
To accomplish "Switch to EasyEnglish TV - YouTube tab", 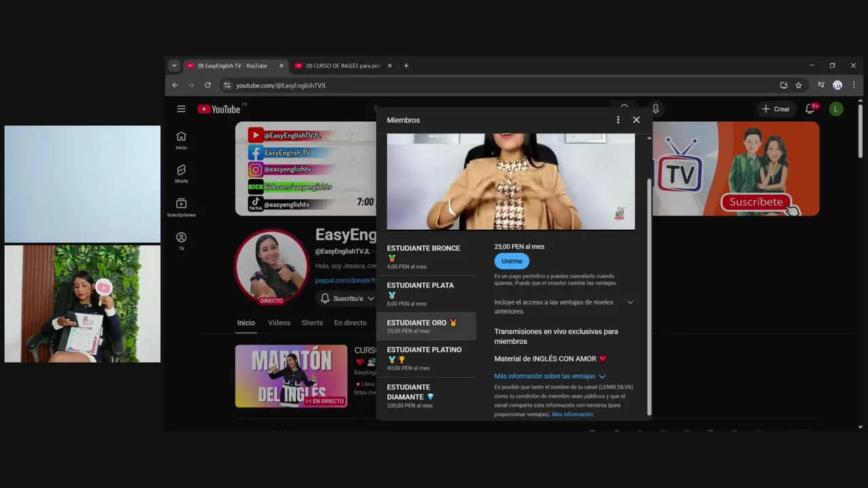I will point(235,66).
